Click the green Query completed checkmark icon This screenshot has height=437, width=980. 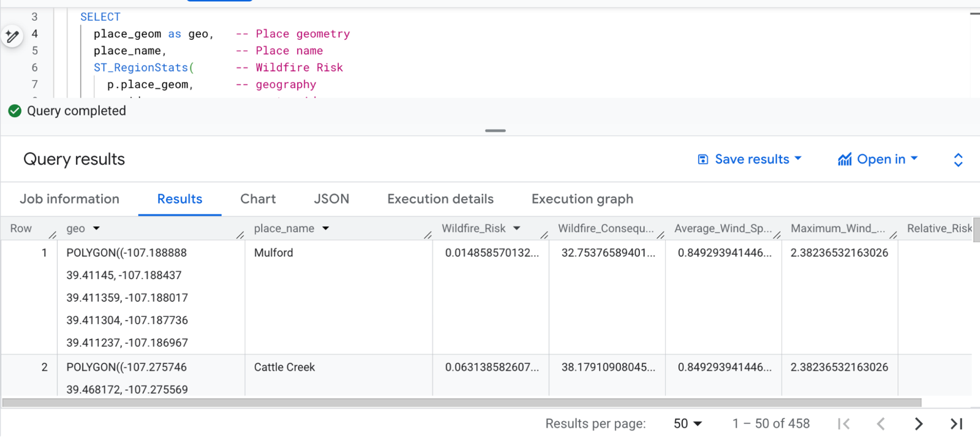15,111
